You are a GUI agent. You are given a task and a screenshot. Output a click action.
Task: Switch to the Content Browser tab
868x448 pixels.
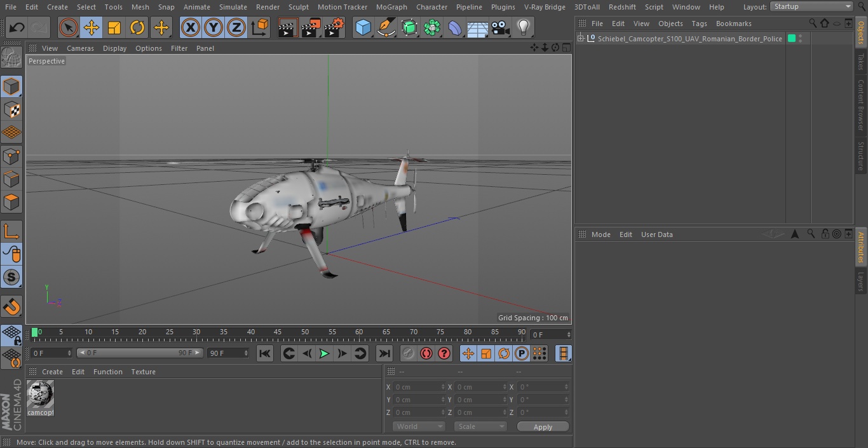(x=861, y=105)
